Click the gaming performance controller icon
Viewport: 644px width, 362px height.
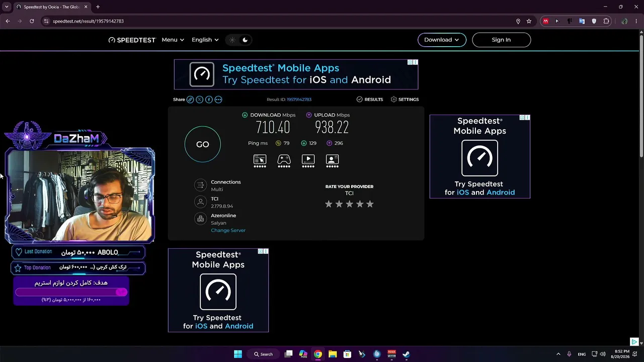coord(284,161)
